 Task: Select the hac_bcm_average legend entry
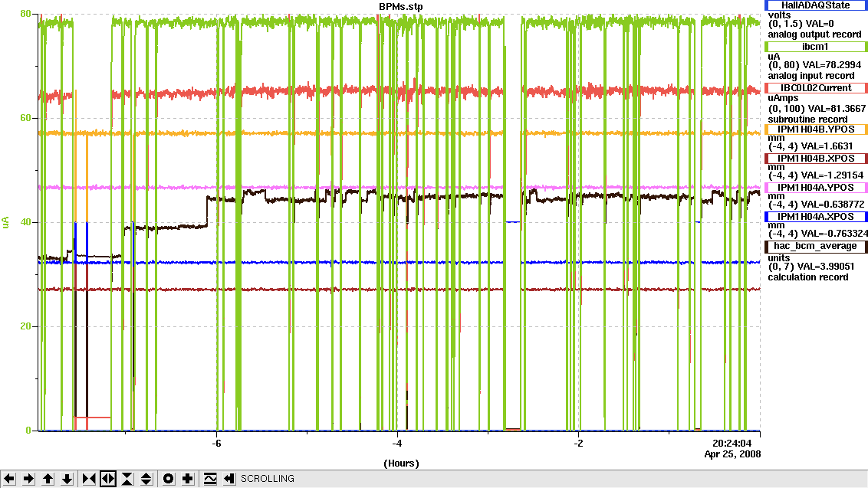click(x=816, y=246)
